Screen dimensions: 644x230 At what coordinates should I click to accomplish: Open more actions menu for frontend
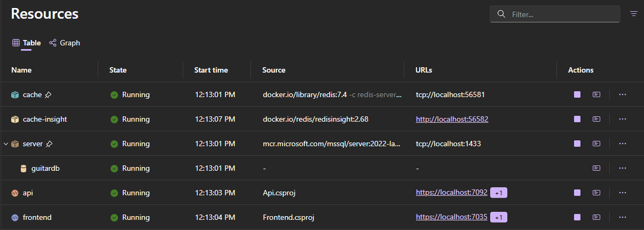[622, 217]
